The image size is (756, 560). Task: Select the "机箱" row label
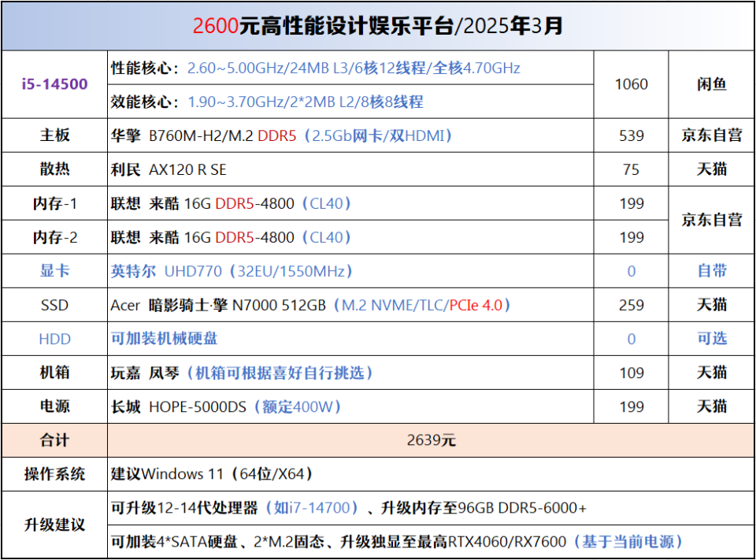click(54, 373)
